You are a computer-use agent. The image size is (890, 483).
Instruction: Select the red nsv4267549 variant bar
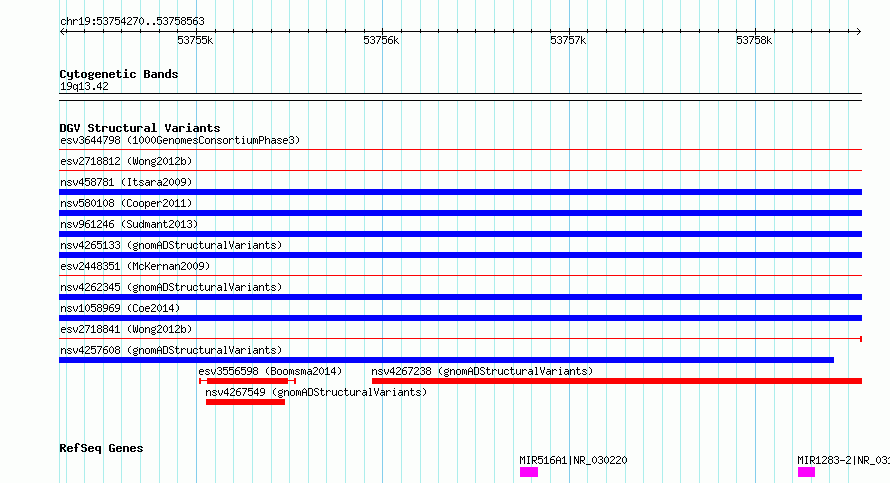(245, 402)
